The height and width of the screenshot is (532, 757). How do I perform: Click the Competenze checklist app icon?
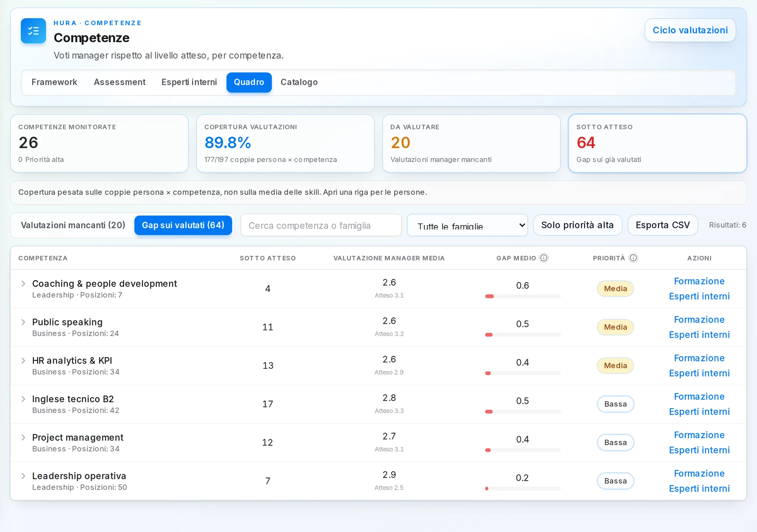click(x=33, y=31)
